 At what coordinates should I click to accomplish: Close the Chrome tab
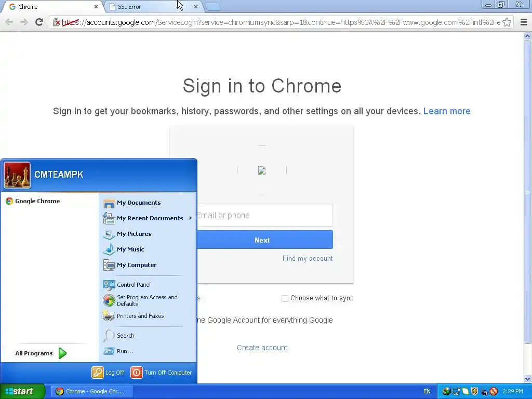pyautogui.click(x=96, y=6)
